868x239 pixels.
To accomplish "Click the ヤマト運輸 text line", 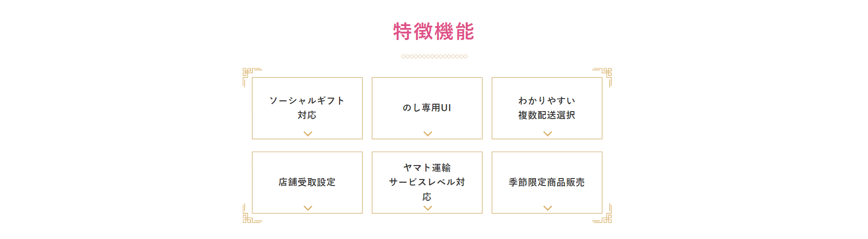I will (427, 167).
